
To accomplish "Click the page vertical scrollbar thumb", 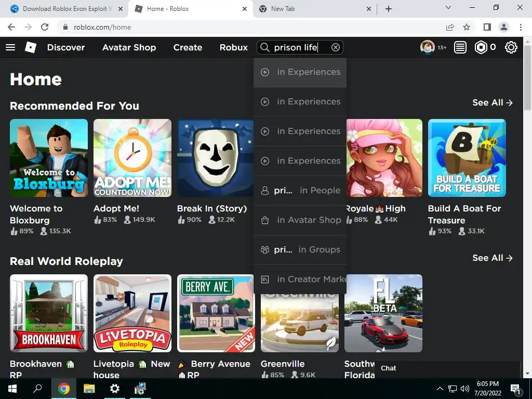I will click(527, 77).
